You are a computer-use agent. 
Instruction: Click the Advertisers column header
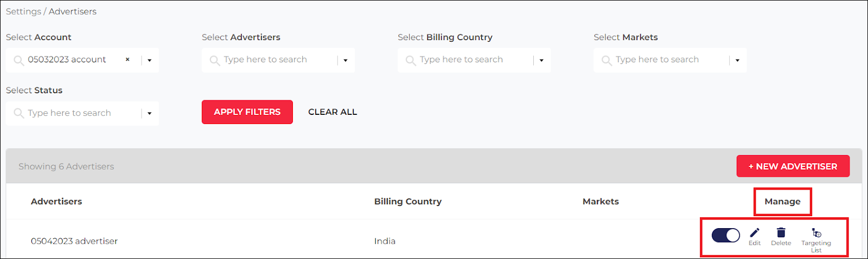coord(56,202)
